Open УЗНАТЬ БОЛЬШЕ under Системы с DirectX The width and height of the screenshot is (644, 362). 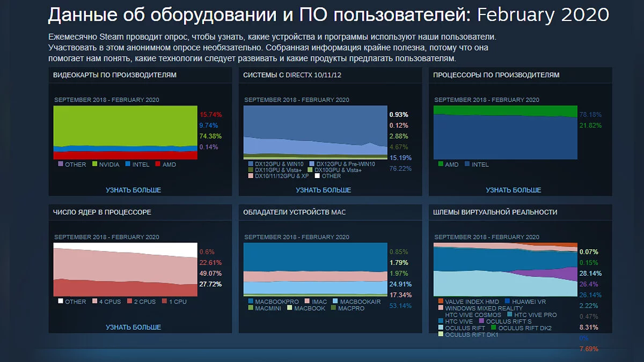point(323,190)
